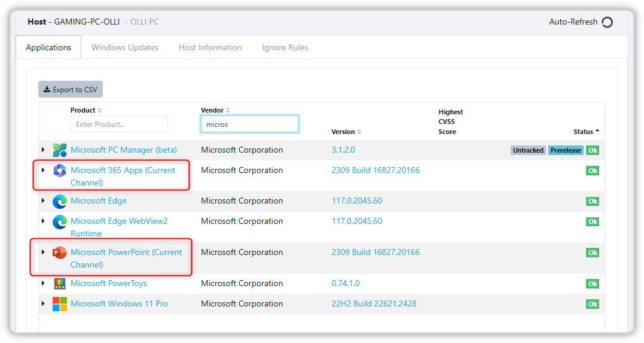644x343 pixels.
Task: Focus the Vendor filter field containing micros
Action: coord(249,124)
